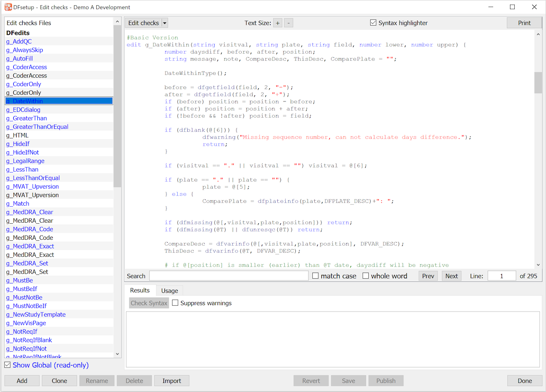Tick the Suppress warnings checkbox
The image size is (546, 392).
pyautogui.click(x=175, y=303)
